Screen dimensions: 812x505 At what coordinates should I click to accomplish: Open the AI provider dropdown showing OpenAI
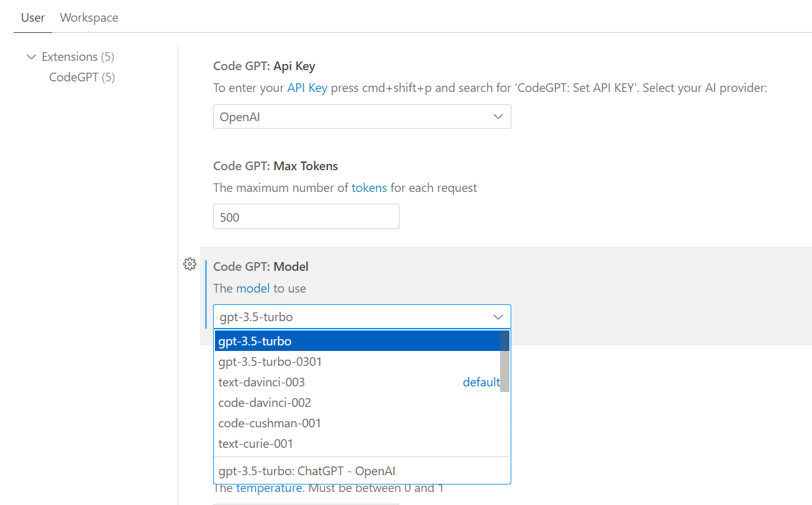click(362, 117)
